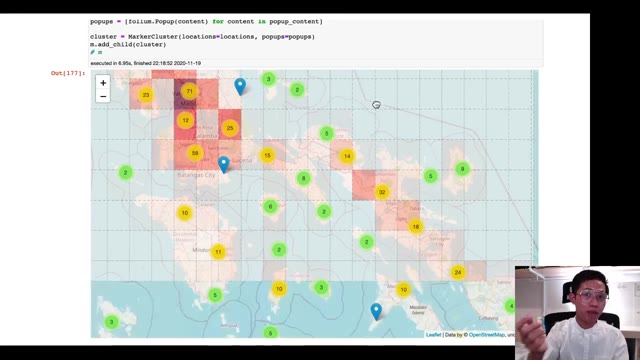Screen dimensions: 640x360
Task: Open the Leaflet attribution link
Action: tap(433, 335)
